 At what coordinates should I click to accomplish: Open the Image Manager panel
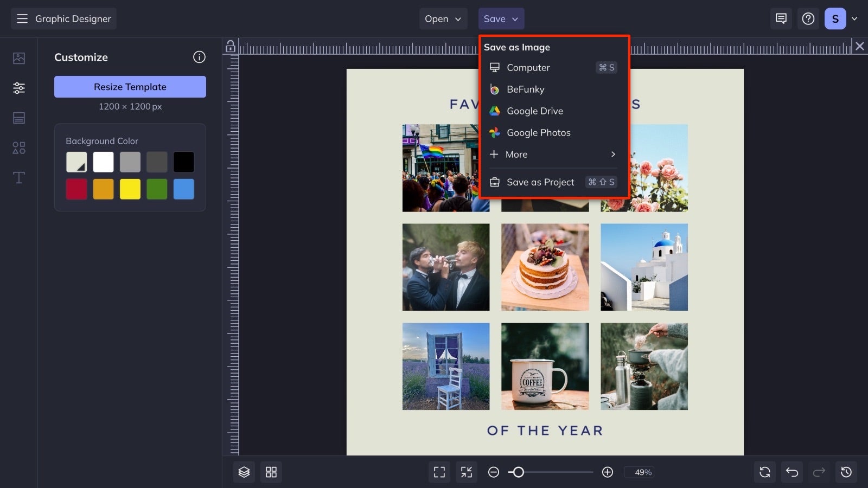coord(18,59)
